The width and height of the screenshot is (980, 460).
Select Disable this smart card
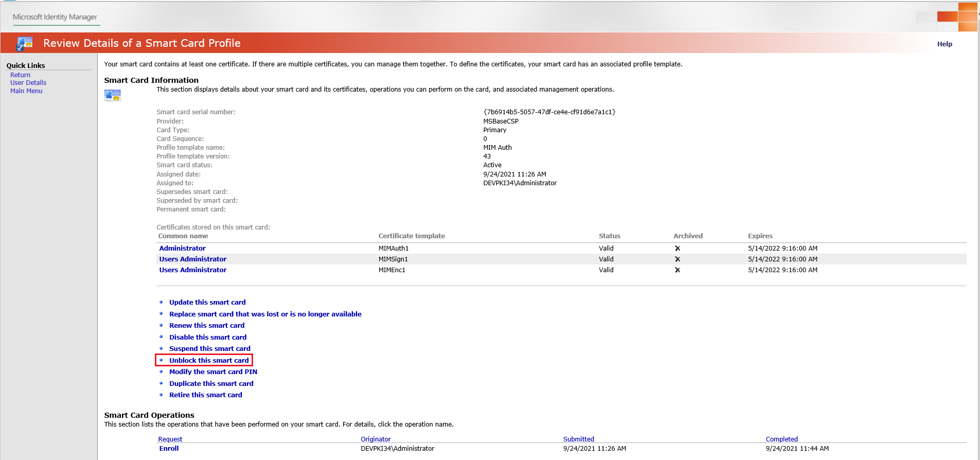click(x=208, y=338)
